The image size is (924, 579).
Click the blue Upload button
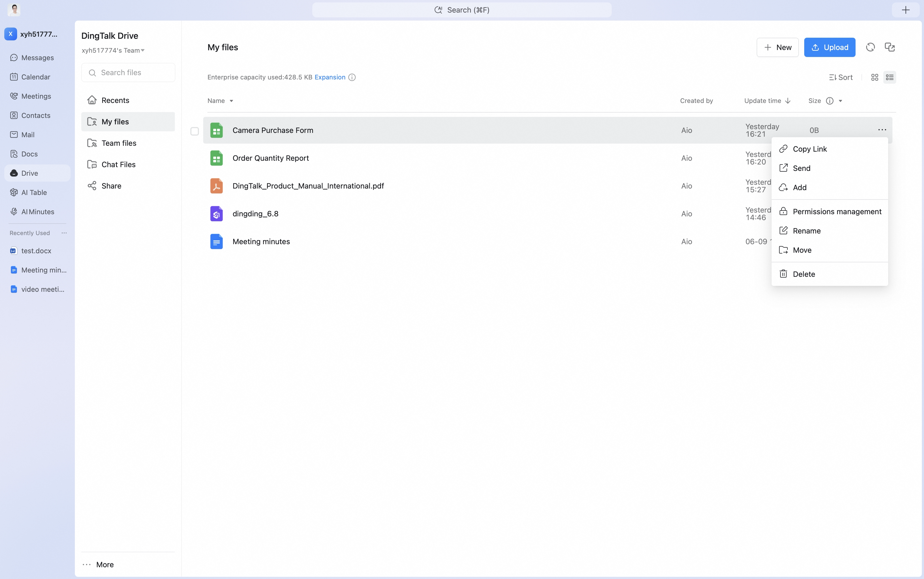tap(829, 47)
